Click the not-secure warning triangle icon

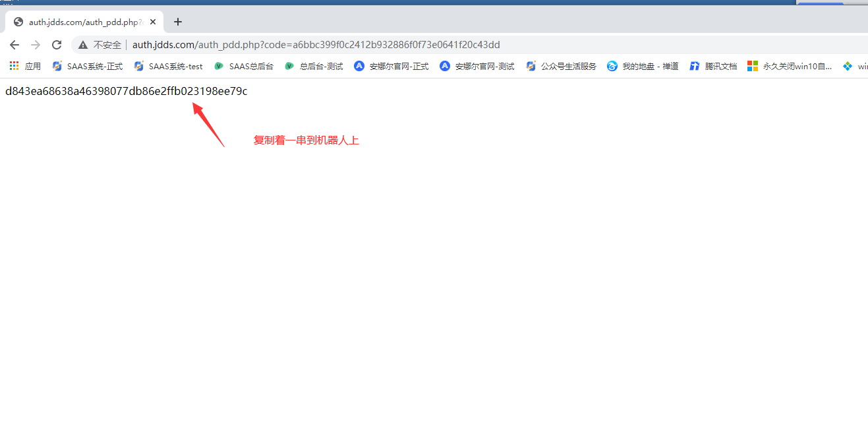(x=83, y=45)
